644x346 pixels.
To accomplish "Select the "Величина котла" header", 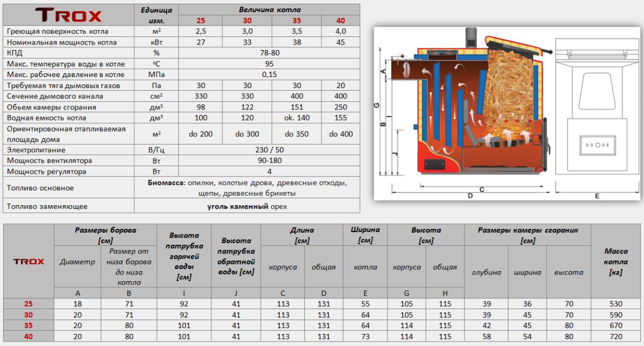I will click(x=269, y=9).
